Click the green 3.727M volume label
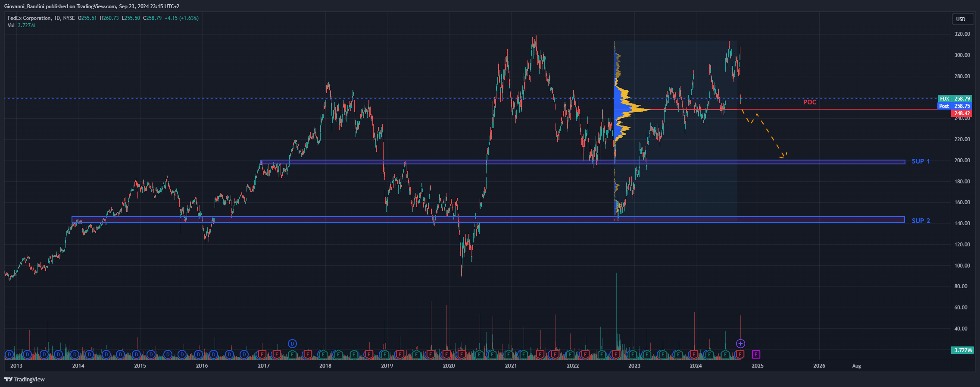Screen dimensions: 980x387 point(962,350)
